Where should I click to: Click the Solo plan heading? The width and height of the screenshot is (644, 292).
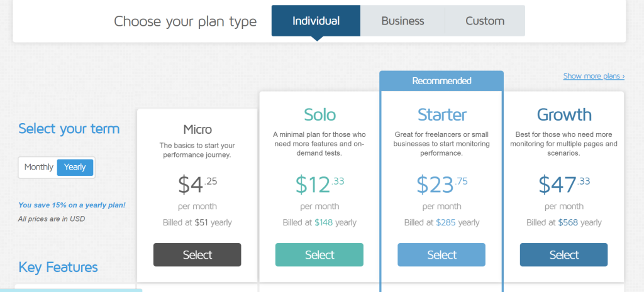pyautogui.click(x=319, y=114)
